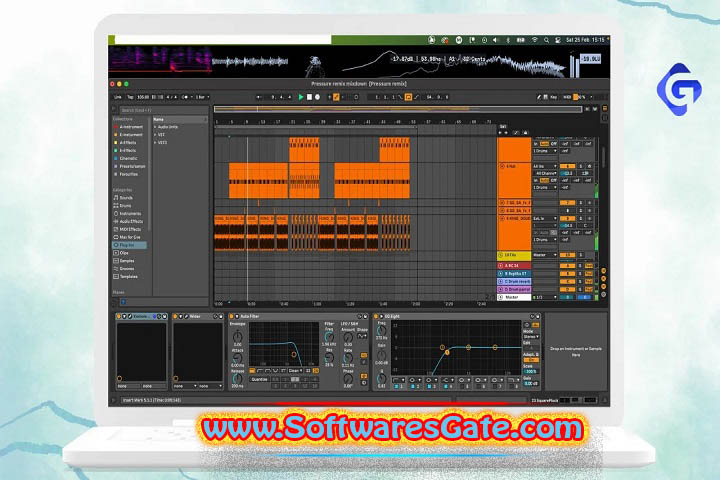The height and width of the screenshot is (480, 720).
Task: Select the Master track header
Action: pyautogui.click(x=514, y=297)
